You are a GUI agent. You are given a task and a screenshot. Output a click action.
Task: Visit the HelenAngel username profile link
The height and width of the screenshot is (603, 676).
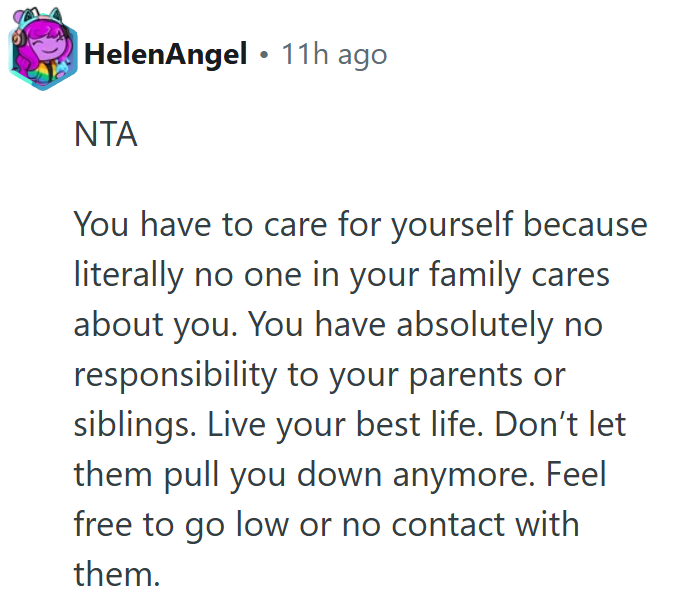165,54
